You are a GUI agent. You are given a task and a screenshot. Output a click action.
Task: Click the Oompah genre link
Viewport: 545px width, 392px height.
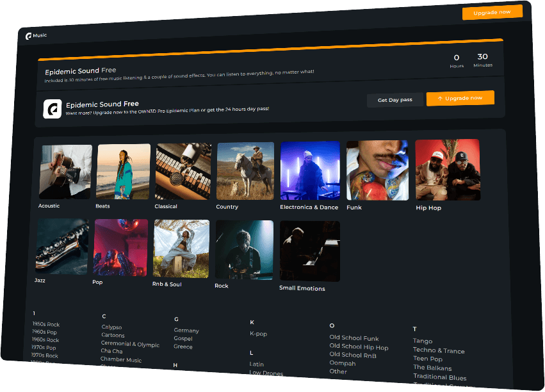[343, 364]
